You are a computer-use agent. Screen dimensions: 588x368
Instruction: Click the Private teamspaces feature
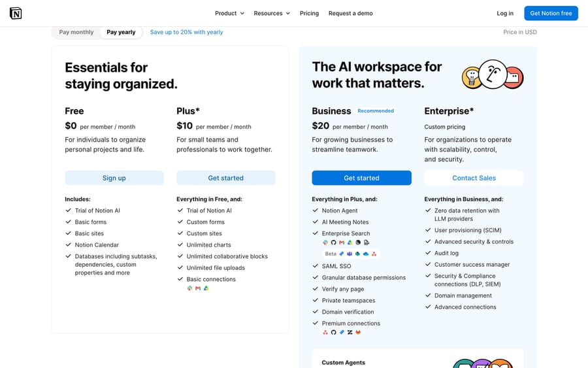click(348, 301)
